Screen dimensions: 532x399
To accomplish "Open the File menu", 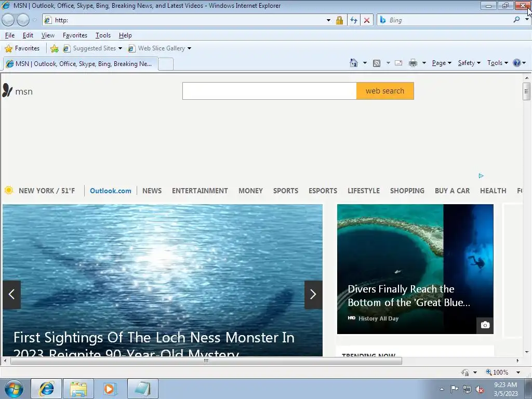I will [x=9, y=35].
